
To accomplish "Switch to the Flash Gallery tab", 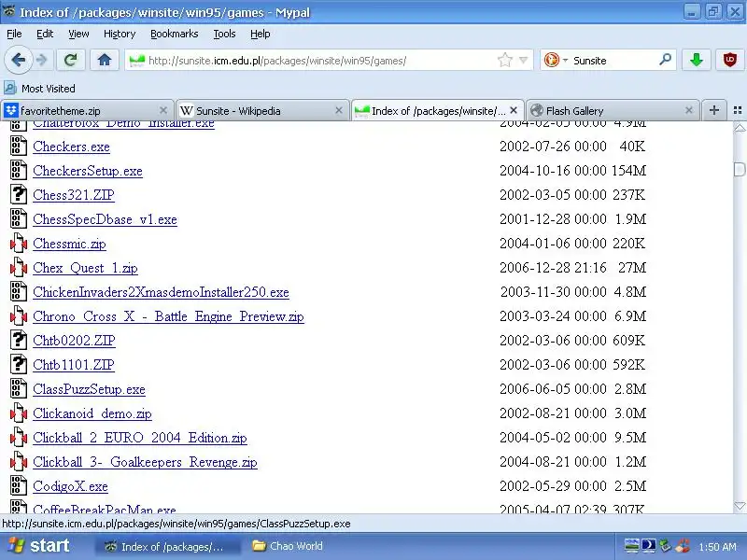I will coord(613,110).
